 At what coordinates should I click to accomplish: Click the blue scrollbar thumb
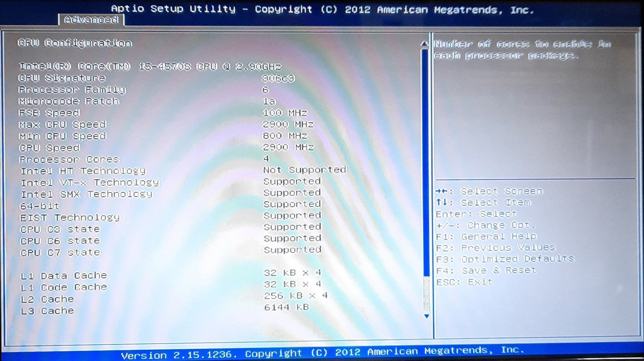425,161
